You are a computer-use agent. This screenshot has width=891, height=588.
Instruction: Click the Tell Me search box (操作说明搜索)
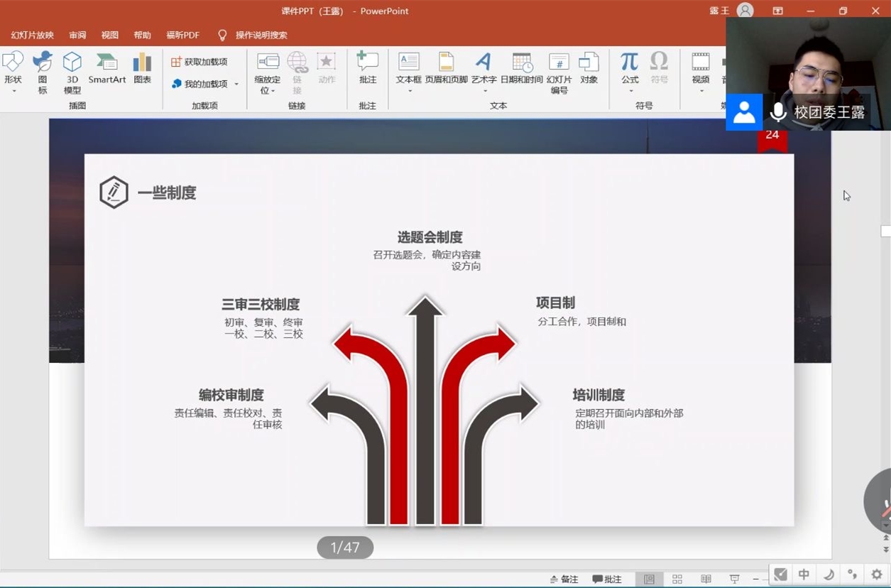(261, 35)
